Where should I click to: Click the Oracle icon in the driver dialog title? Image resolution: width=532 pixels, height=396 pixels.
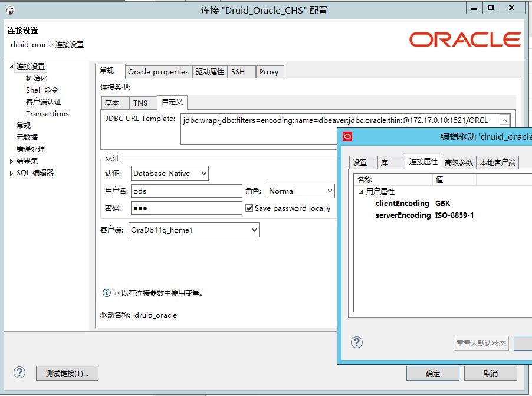point(347,136)
